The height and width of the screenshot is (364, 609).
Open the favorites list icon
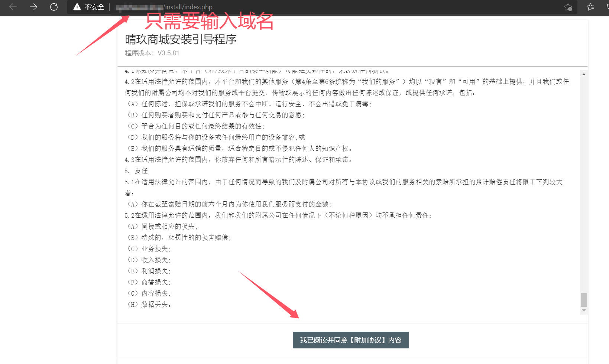tap(590, 7)
